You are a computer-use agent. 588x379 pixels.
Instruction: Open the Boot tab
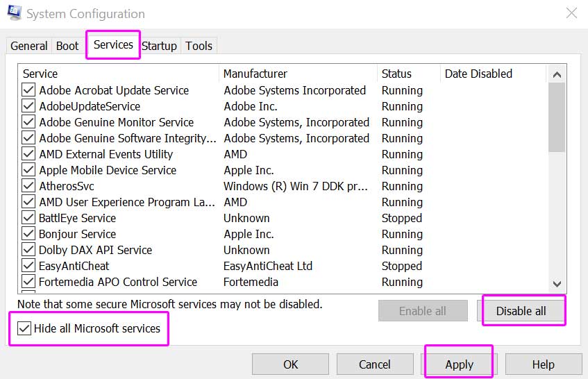67,46
